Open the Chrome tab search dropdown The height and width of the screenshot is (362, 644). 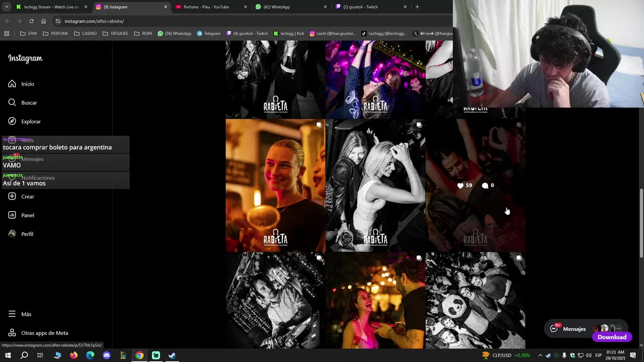point(7,7)
